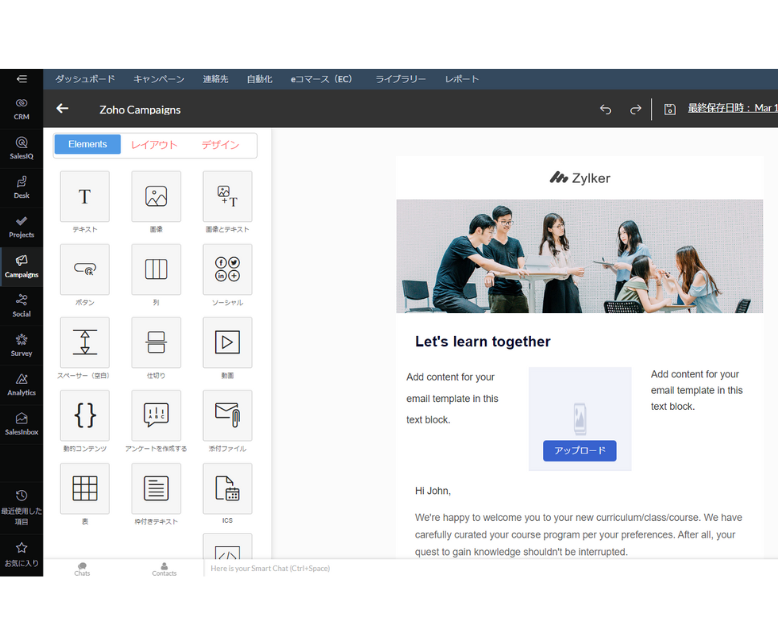Open the 自動化 menu
The height and width of the screenshot is (641, 778).
pyautogui.click(x=259, y=79)
